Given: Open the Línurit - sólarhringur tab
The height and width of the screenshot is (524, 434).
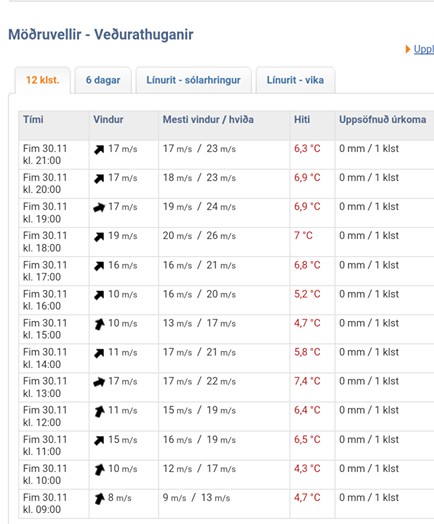Looking at the screenshot, I should [x=193, y=80].
